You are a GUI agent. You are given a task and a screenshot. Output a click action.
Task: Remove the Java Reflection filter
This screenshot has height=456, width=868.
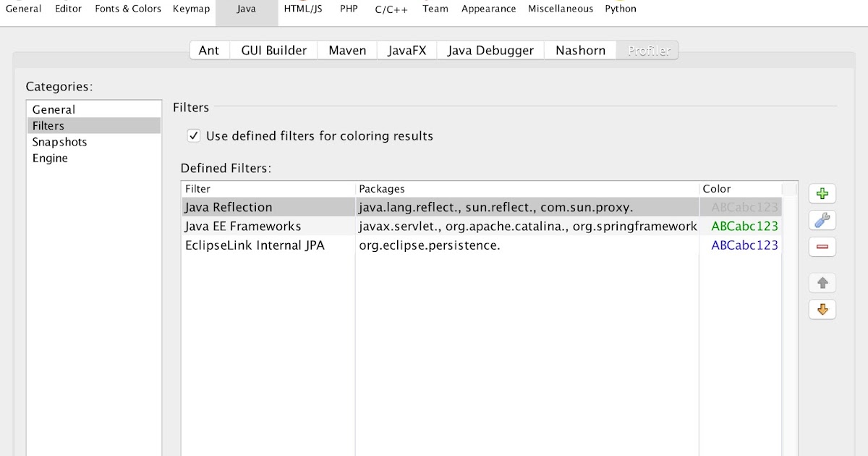coord(822,246)
